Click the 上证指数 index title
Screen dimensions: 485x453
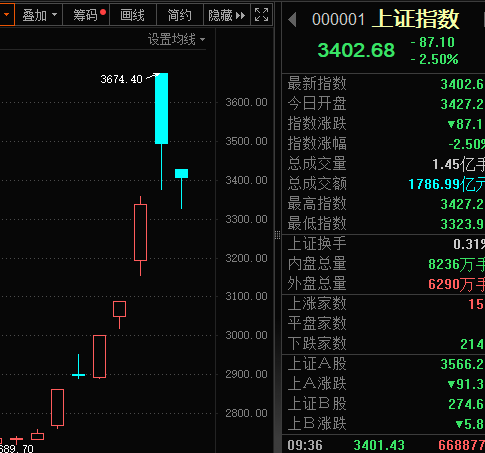click(415, 19)
